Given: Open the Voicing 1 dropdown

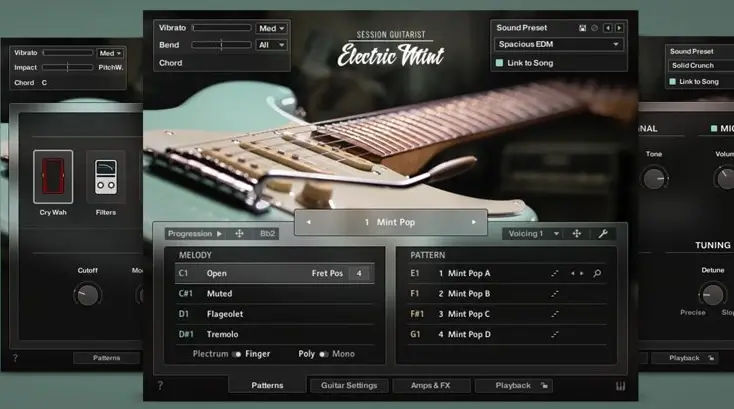Looking at the screenshot, I should coord(534,234).
